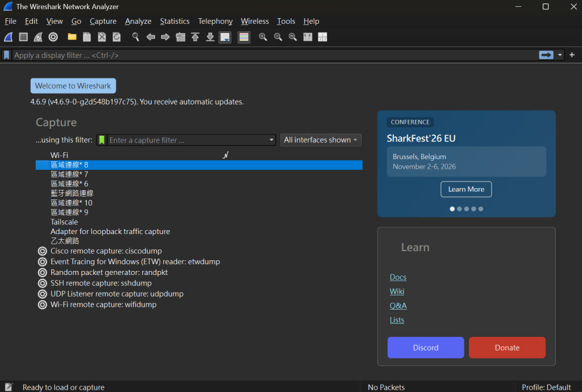Screen dimensions: 582x392
Task: Restart the current capture from the toolbar
Action: pyautogui.click(x=38, y=37)
